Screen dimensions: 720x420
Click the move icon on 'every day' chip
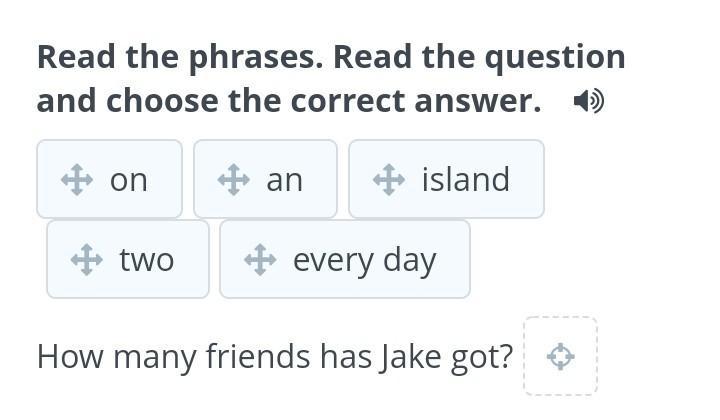click(x=260, y=260)
